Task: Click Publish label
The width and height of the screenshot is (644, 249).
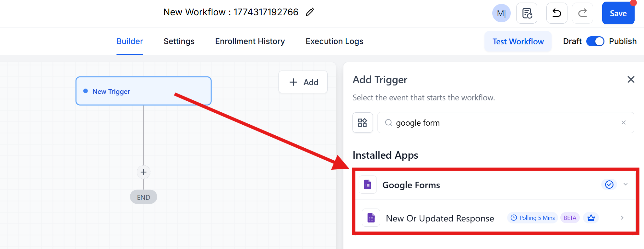Action: pyautogui.click(x=623, y=41)
